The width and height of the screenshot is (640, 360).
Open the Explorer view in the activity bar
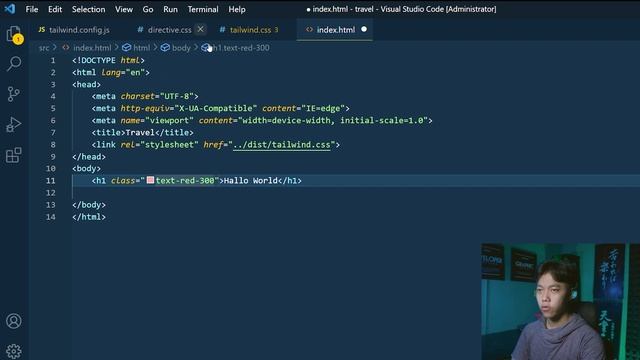[x=14, y=34]
